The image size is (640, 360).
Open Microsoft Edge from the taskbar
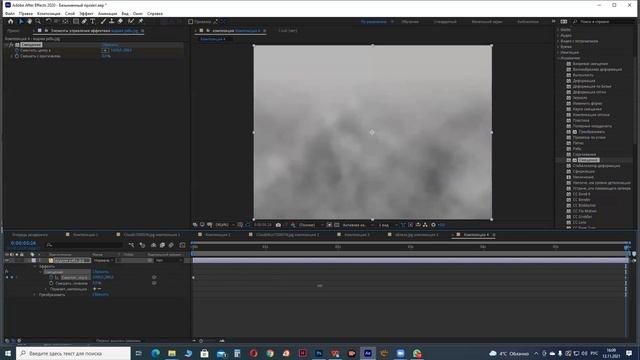tap(156, 353)
